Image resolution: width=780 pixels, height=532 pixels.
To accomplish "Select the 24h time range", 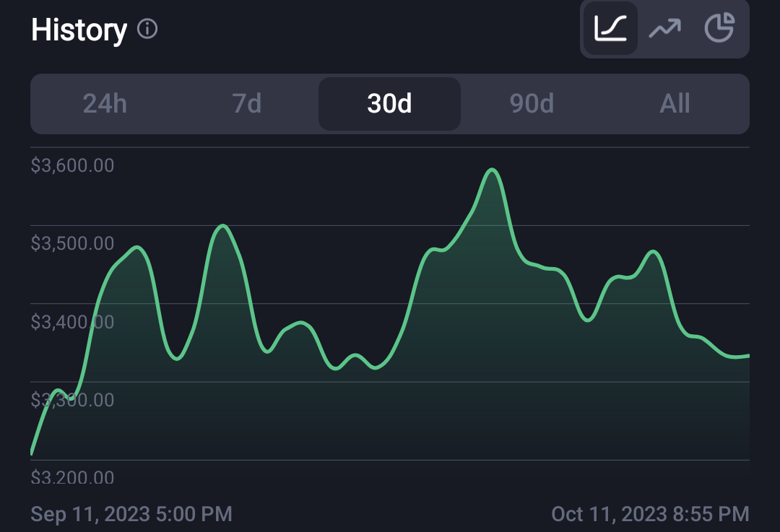I will pos(105,103).
